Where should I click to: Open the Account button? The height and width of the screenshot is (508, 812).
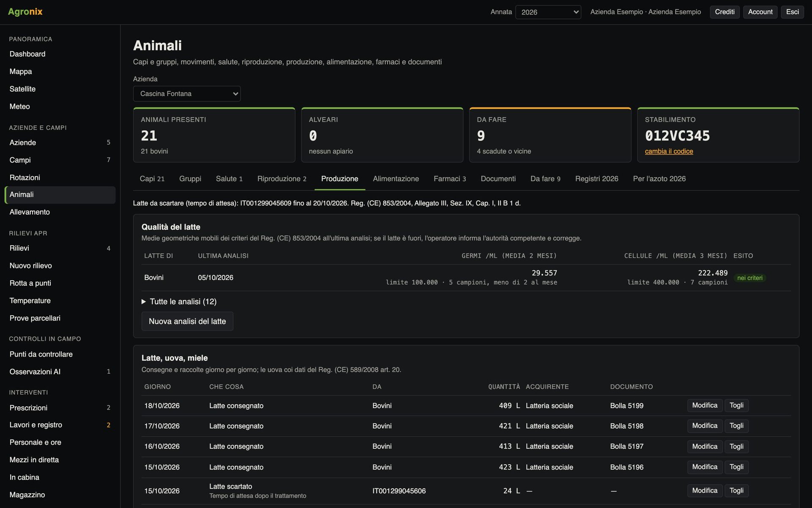(760, 12)
